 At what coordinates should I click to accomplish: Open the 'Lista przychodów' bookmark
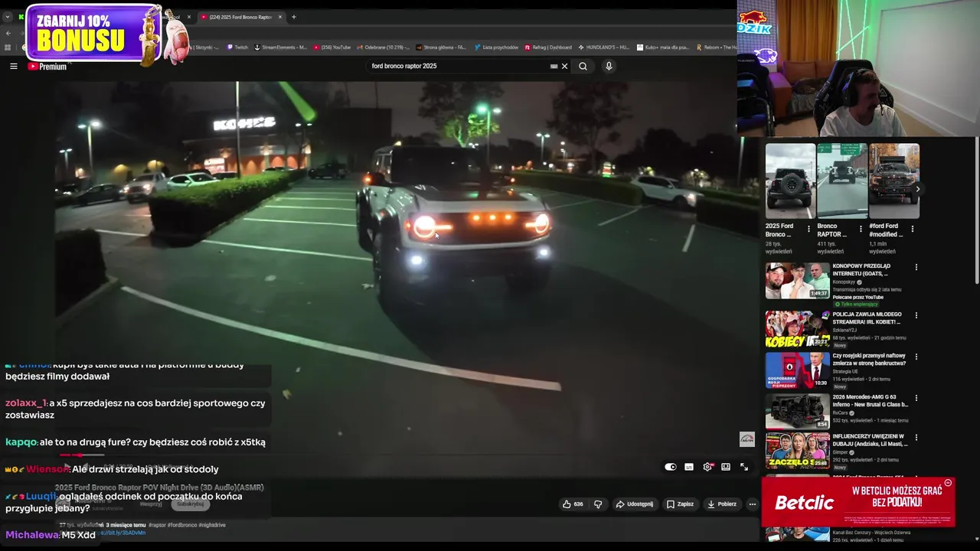(496, 47)
